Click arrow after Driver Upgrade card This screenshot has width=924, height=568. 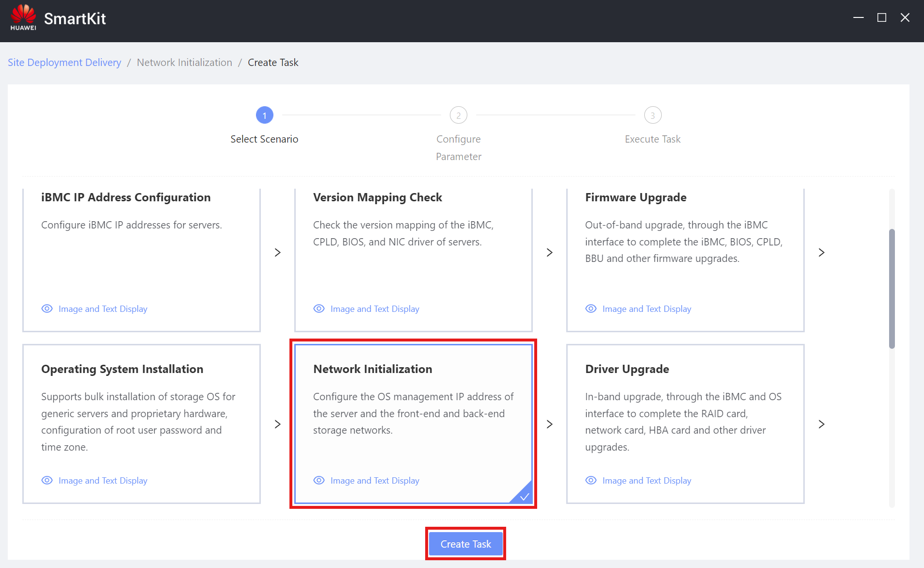822,424
